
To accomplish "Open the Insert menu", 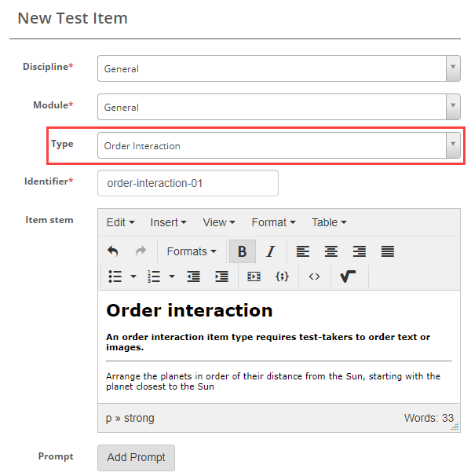I will point(168,222).
